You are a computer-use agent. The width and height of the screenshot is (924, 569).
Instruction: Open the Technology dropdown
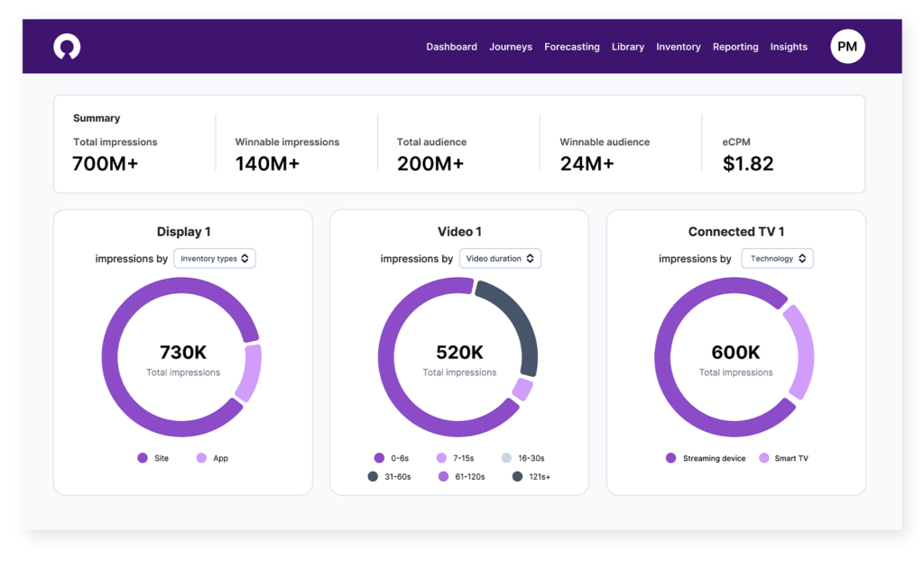click(x=777, y=259)
